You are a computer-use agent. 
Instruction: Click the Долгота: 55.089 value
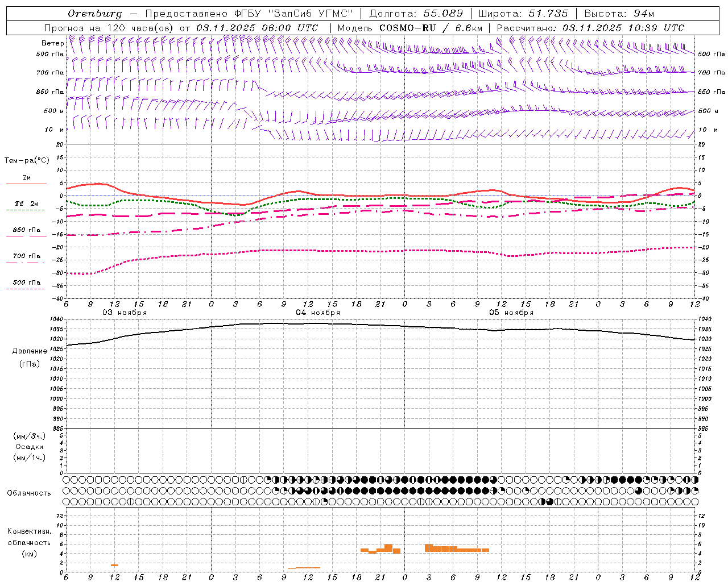[416, 14]
